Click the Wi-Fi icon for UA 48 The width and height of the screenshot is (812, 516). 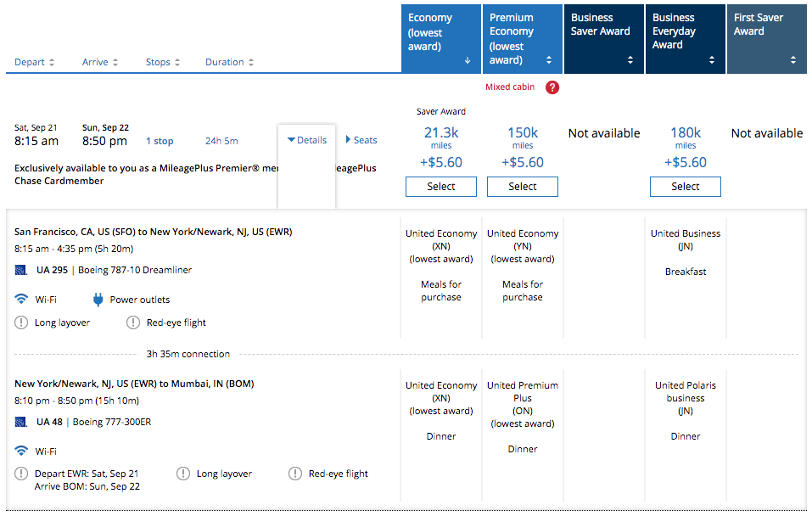click(x=21, y=451)
